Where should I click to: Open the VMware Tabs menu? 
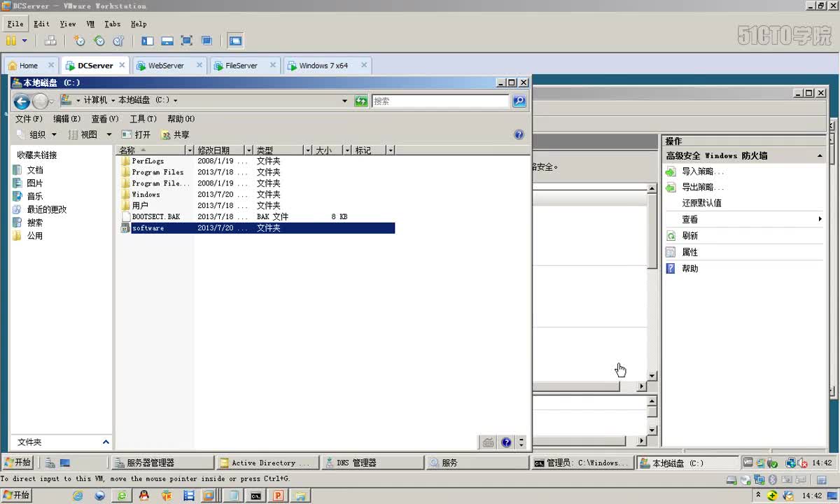click(x=113, y=24)
